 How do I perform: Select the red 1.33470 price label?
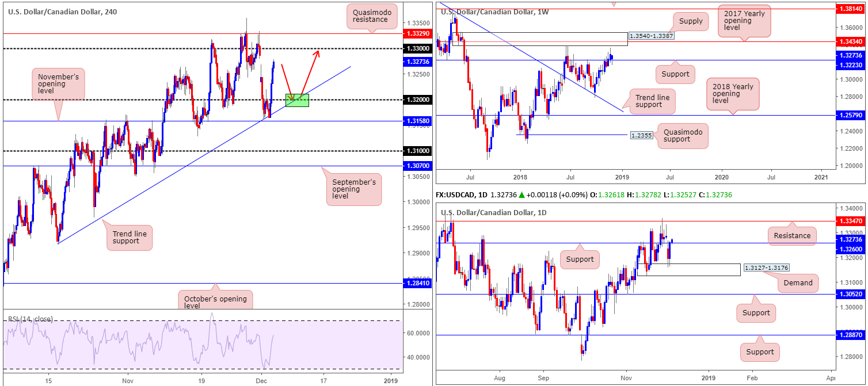pyautogui.click(x=851, y=220)
